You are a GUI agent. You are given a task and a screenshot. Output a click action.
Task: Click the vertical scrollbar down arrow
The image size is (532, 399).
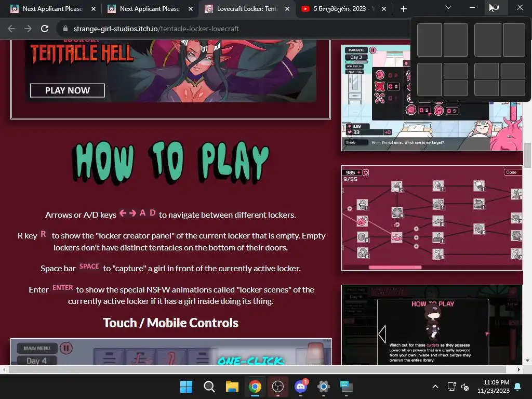(528, 361)
